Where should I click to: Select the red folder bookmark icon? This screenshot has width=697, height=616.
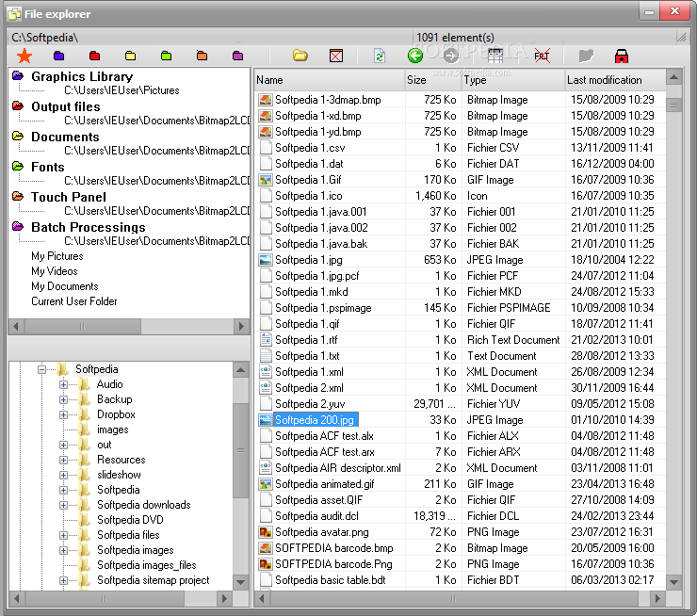pos(95,56)
